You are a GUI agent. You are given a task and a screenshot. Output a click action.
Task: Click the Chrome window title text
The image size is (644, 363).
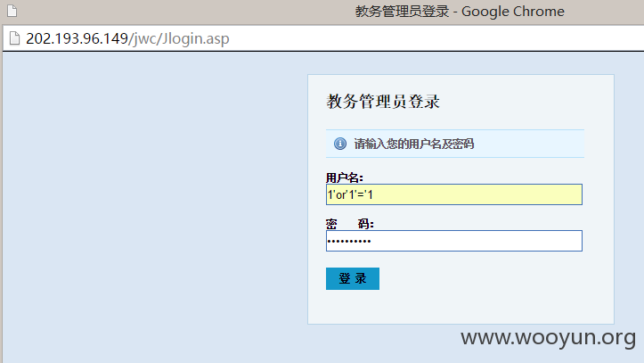coord(460,12)
